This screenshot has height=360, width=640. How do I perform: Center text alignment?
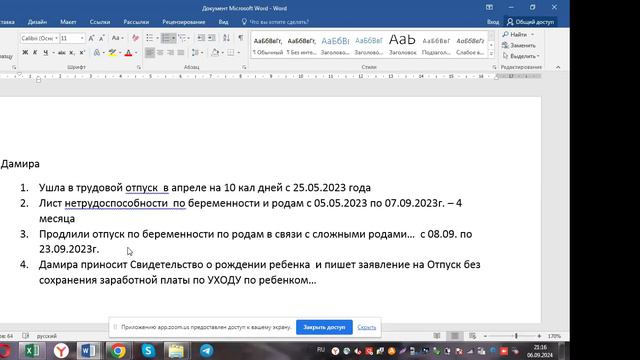click(160, 52)
